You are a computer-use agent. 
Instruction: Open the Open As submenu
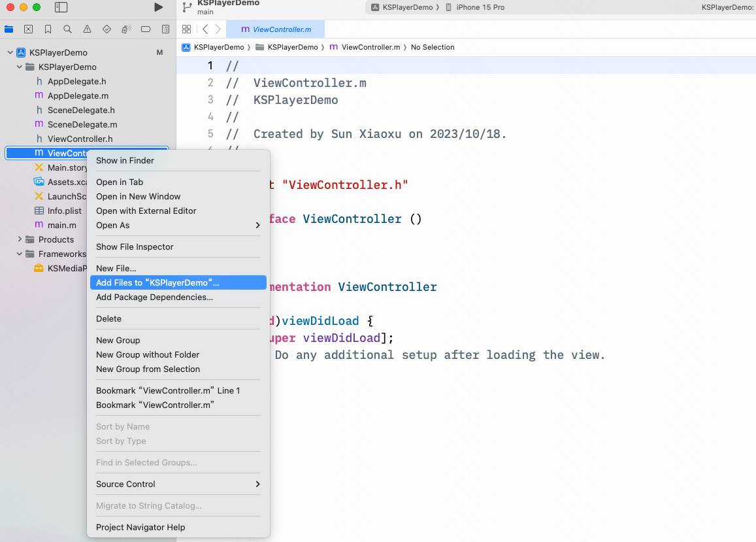coord(178,226)
